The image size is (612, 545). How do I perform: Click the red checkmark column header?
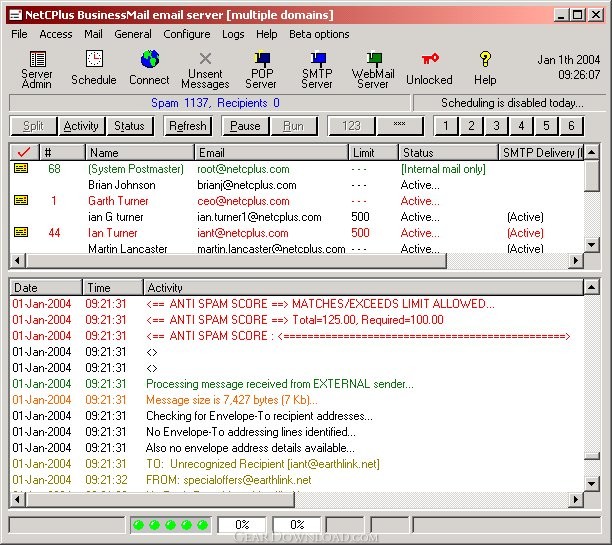[24, 152]
